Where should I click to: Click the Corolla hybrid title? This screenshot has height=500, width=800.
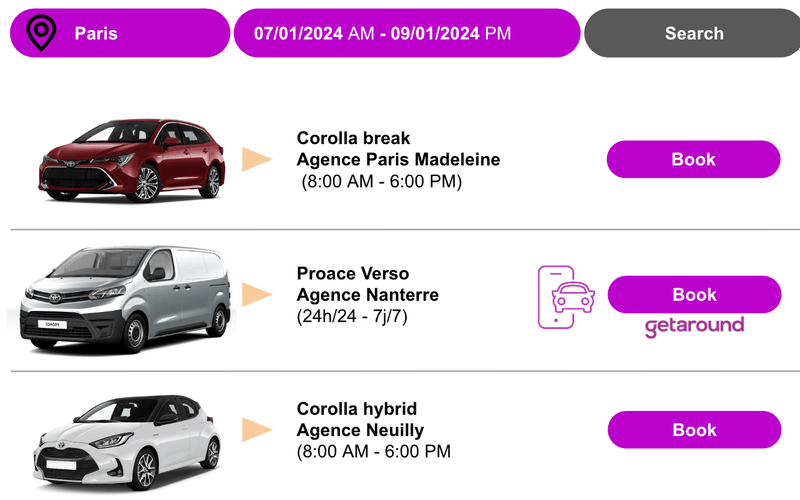point(356,409)
